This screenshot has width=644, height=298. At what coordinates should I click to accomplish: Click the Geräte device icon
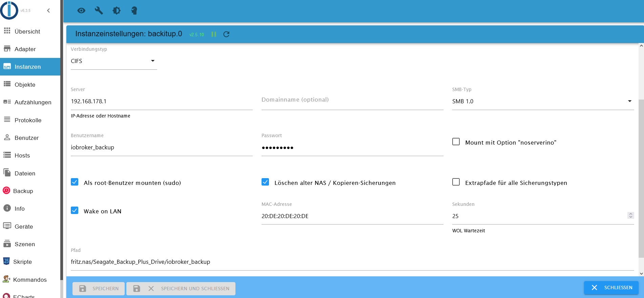[x=7, y=226]
